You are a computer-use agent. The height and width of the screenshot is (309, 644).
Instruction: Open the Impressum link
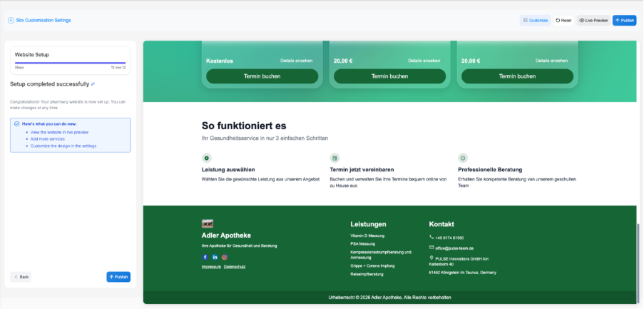click(211, 267)
